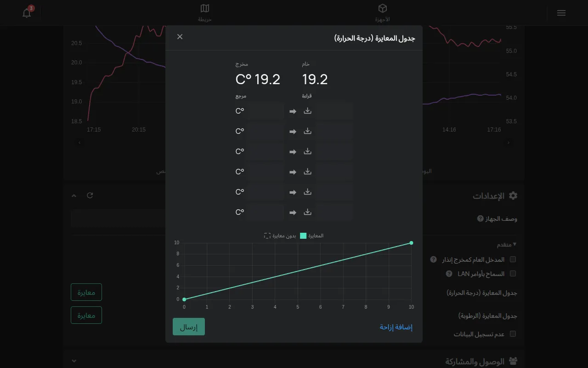The height and width of the screenshot is (368, 588).
Task: Show help for المدخل العام كمخرج إنذار
Action: pyautogui.click(x=433, y=259)
